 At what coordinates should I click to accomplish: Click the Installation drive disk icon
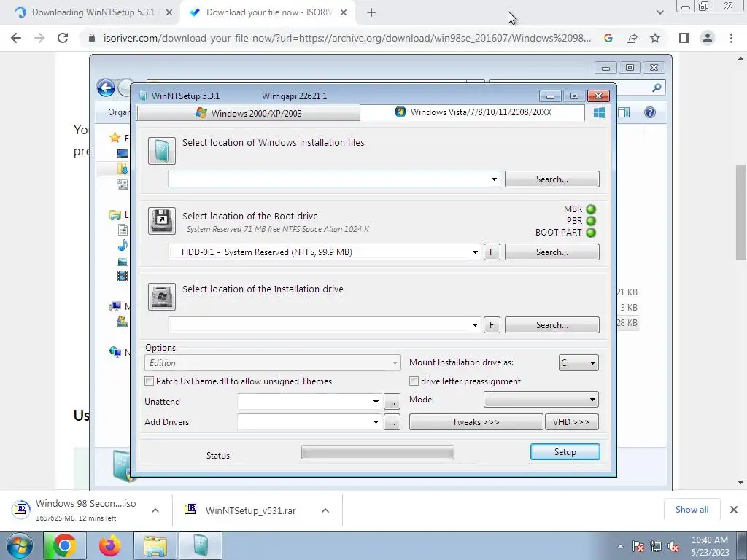162,296
